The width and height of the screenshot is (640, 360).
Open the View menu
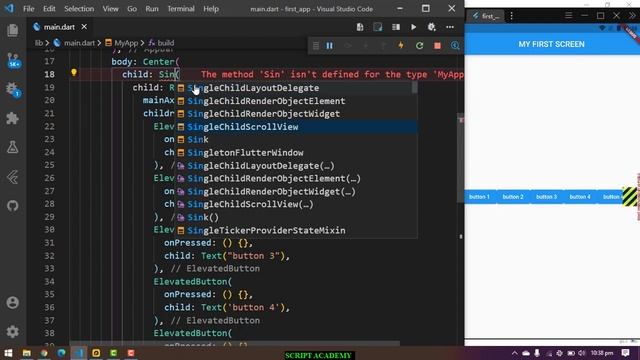pos(110,9)
